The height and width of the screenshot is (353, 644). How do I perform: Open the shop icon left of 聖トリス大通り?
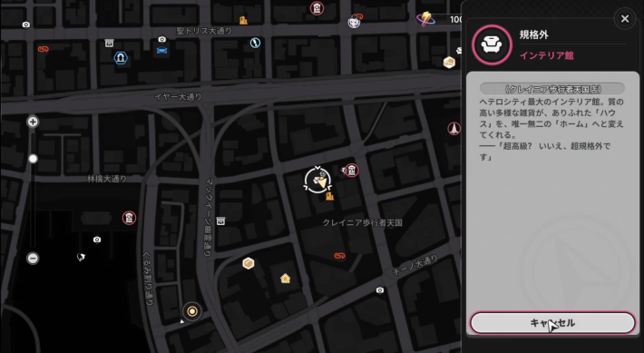pos(109,43)
